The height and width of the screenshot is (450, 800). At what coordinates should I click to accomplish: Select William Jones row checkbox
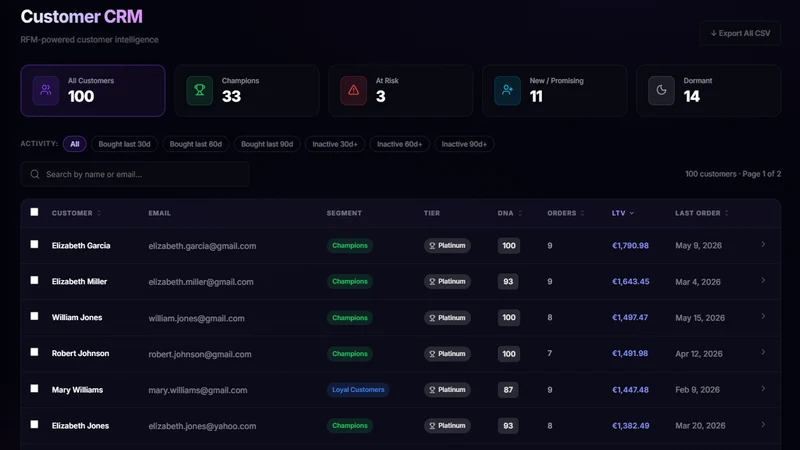(x=34, y=316)
